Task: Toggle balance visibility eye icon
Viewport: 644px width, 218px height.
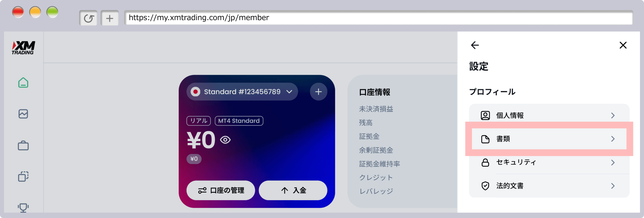Action: (x=225, y=140)
